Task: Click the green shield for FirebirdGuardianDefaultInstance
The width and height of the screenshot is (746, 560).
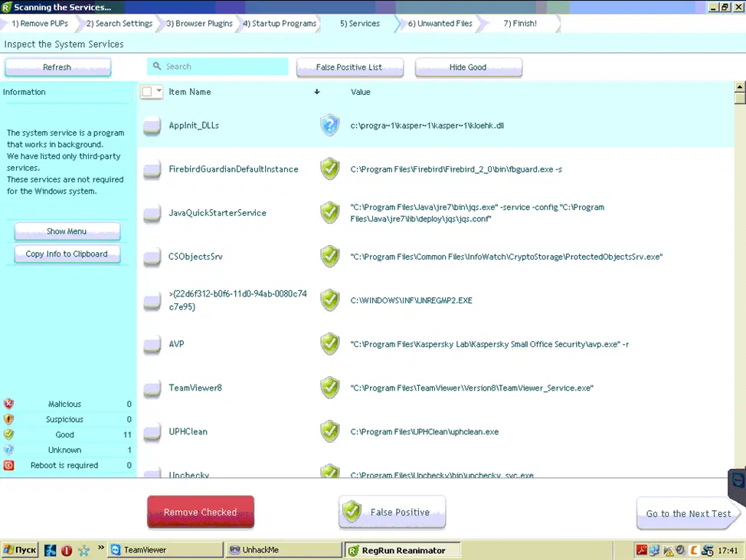Action: coord(329,169)
